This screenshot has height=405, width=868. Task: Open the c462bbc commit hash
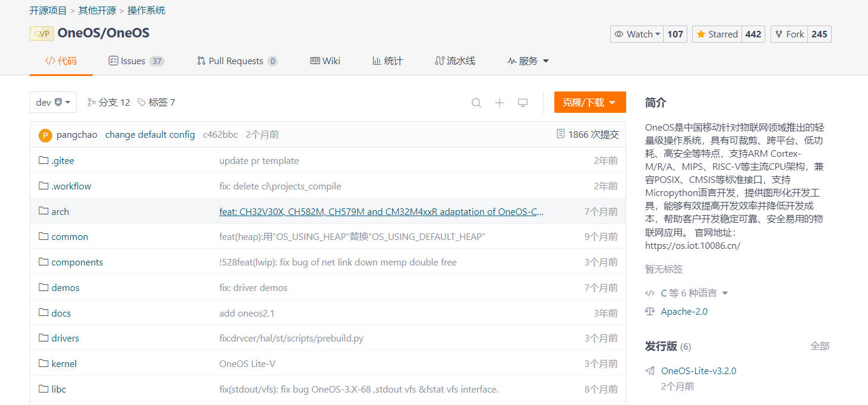tap(220, 135)
